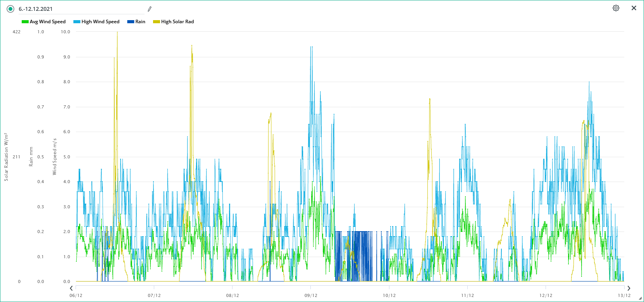Close the chart using the X icon
Image resolution: width=644 pixels, height=302 pixels.
(634, 8)
